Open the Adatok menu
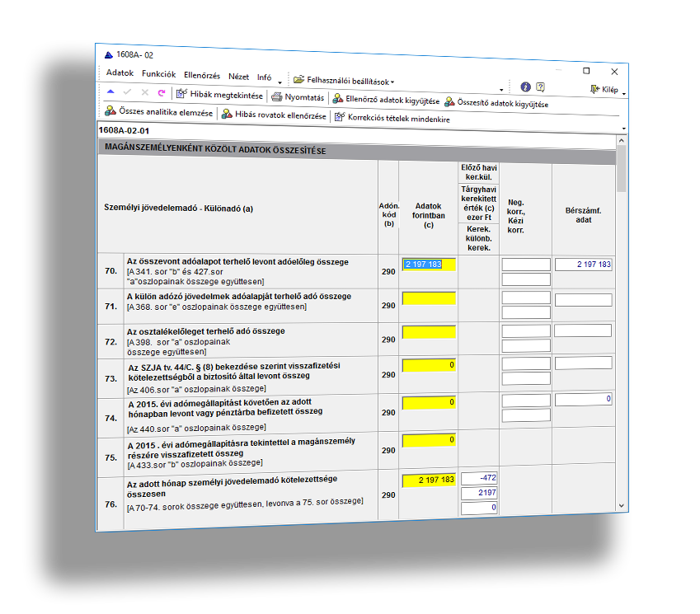The image size is (700, 614). point(120,73)
